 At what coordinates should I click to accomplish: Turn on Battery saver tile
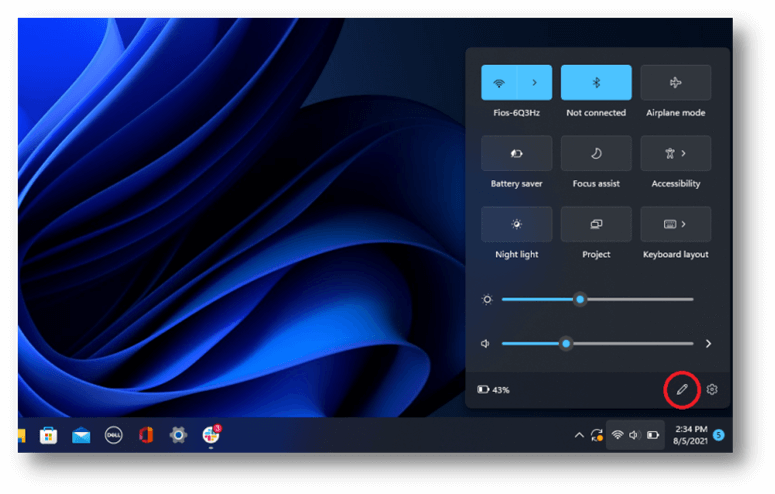tap(517, 153)
